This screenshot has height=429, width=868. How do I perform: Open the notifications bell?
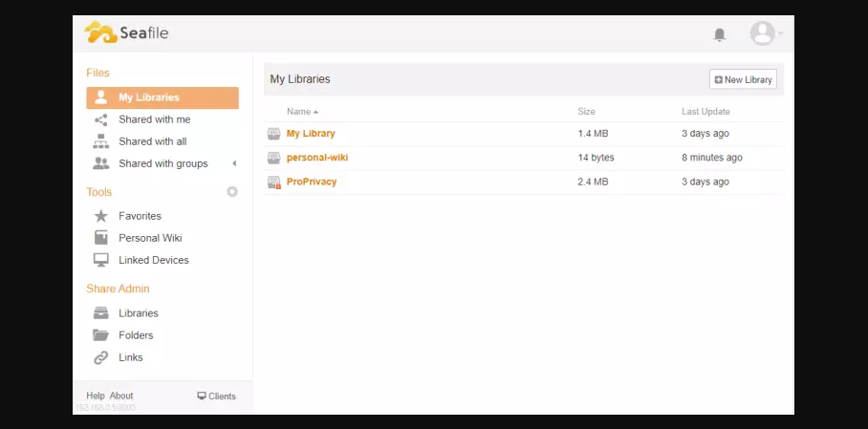click(x=719, y=34)
